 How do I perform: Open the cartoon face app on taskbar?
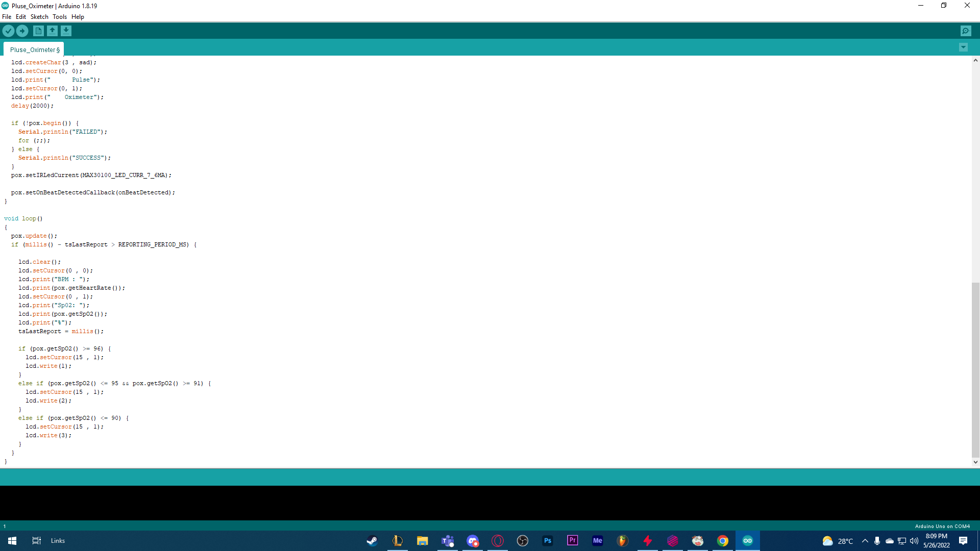click(698, 541)
